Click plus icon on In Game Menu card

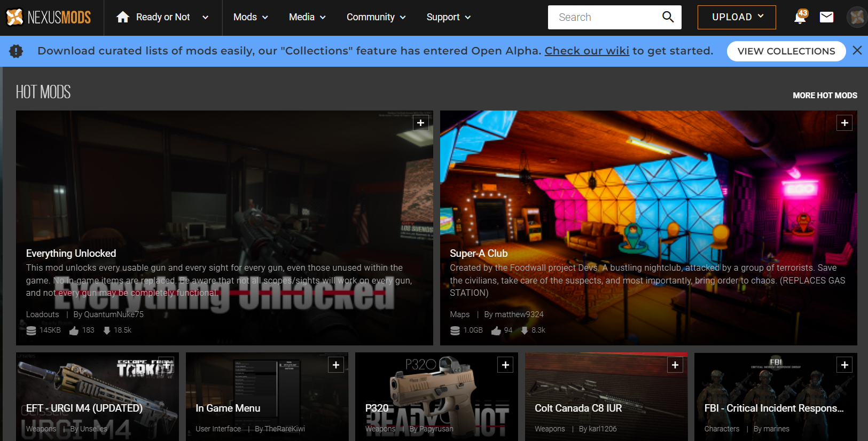[336, 365]
